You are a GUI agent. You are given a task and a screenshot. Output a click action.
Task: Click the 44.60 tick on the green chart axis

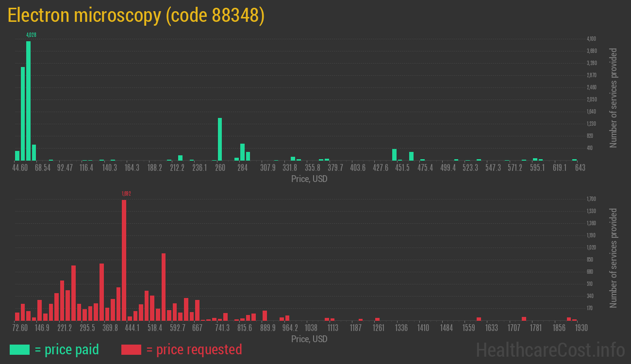tap(20, 168)
